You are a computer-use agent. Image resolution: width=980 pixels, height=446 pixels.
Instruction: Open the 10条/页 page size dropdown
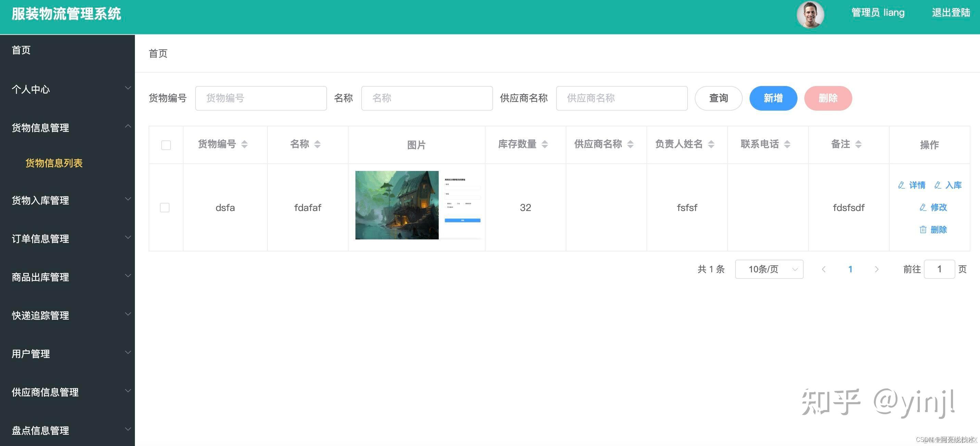(769, 269)
